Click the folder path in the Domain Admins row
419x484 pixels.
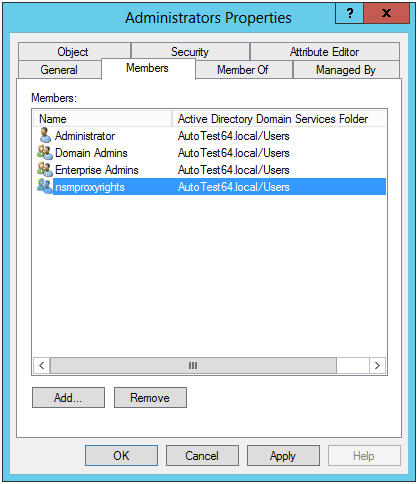click(x=234, y=153)
